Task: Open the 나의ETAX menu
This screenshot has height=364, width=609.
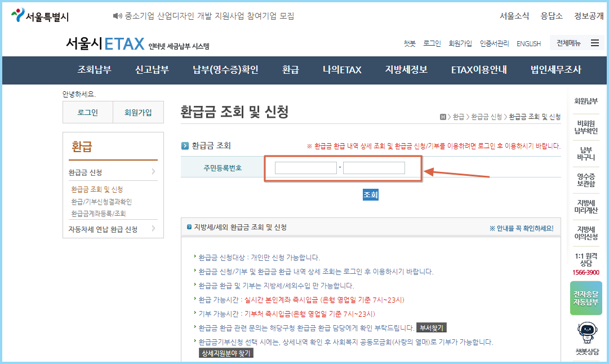Action: (x=341, y=70)
